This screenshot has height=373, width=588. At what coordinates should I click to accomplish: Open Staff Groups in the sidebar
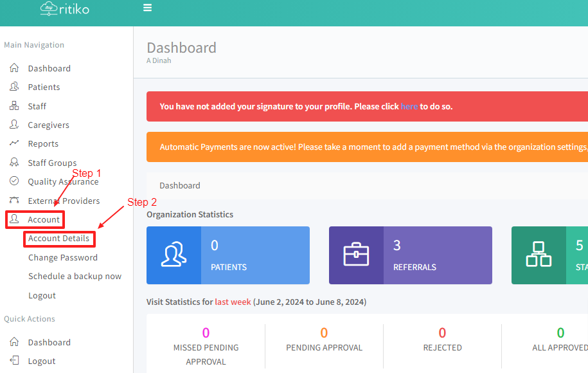52,163
